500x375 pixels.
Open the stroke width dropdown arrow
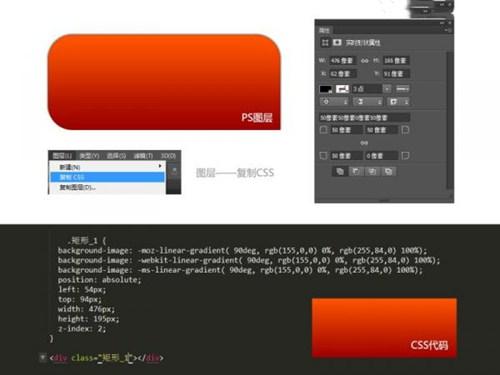click(x=387, y=89)
